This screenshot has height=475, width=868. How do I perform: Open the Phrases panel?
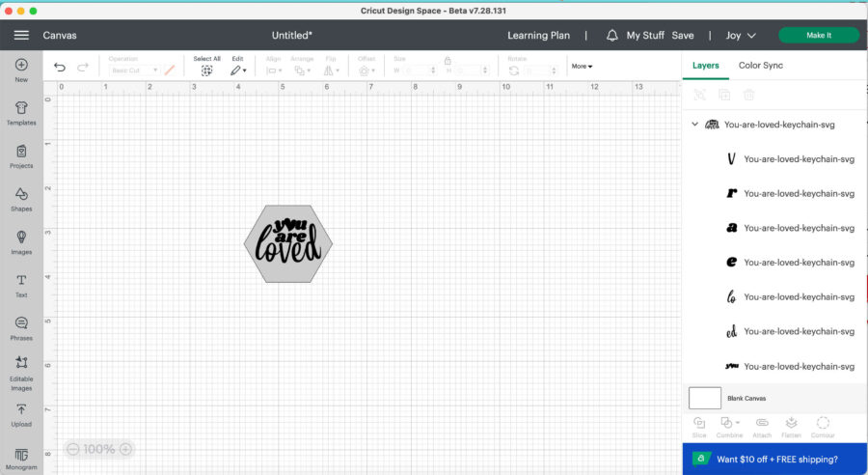coord(21,327)
